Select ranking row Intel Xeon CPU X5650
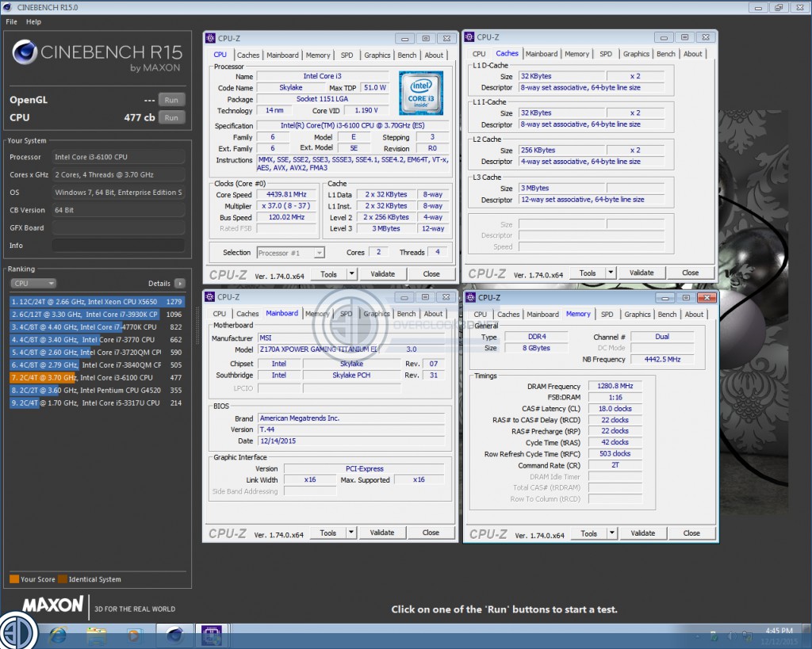Screen dimensions: 812x649 pyautogui.click(x=97, y=302)
